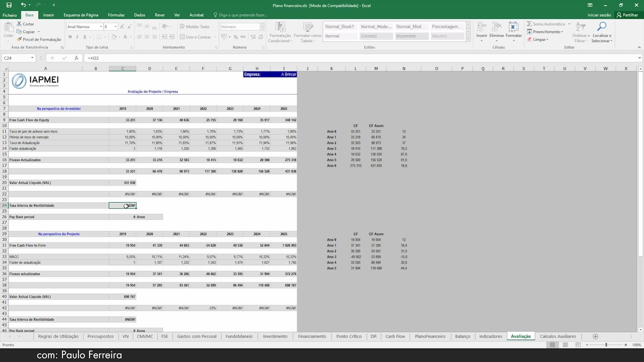The image size is (644, 362).
Task: Toggle middle vertical alignment
Action: tap(147, 26)
